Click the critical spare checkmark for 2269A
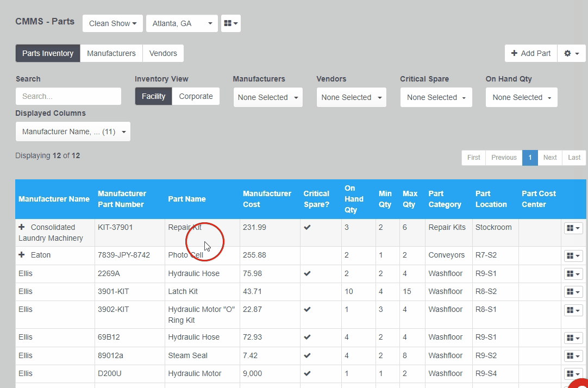 click(x=307, y=273)
